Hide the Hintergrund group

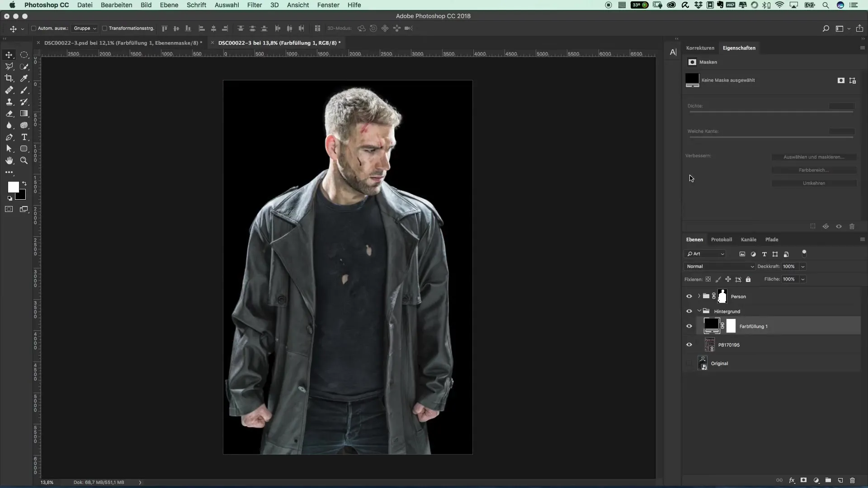pyautogui.click(x=689, y=311)
